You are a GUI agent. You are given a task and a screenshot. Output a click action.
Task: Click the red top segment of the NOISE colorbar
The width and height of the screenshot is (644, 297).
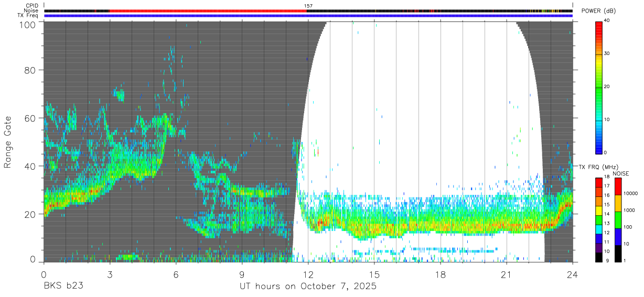(x=618, y=186)
